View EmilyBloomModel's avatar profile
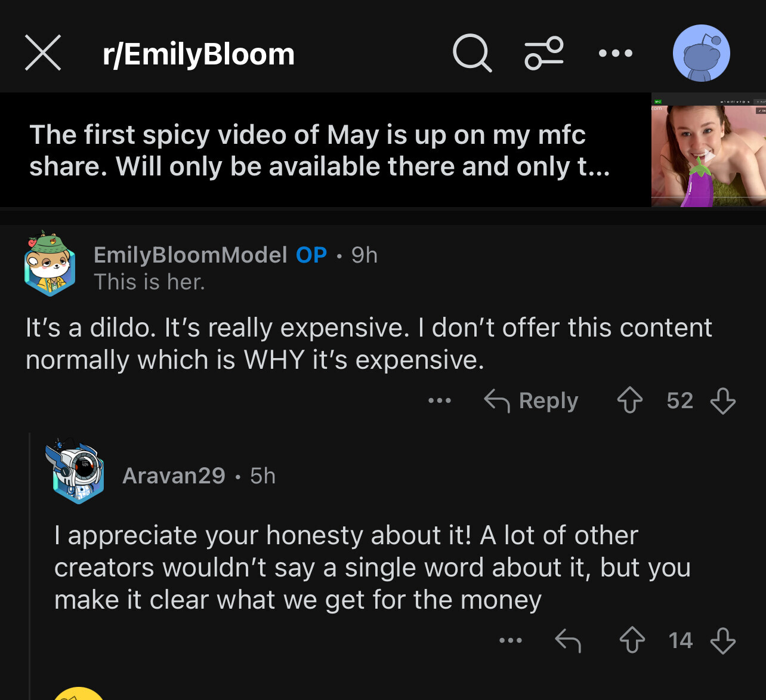 click(x=50, y=264)
